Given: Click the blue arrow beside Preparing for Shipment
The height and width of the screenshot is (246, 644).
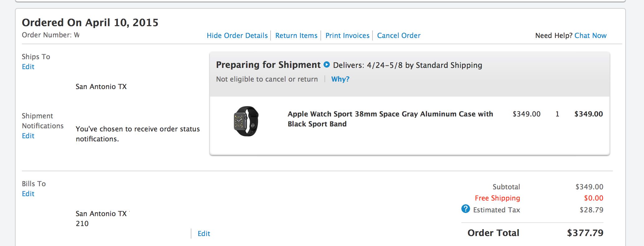Looking at the screenshot, I should 327,65.
